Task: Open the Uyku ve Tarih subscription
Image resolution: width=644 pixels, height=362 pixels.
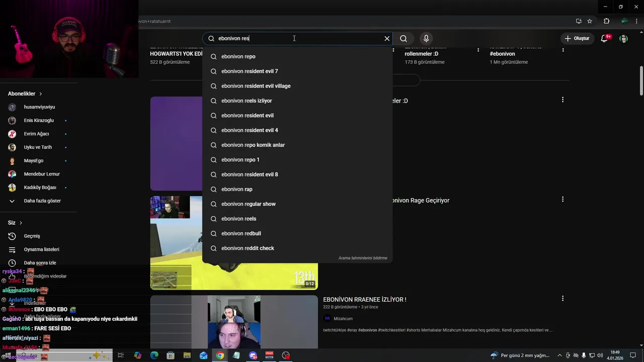Action: tap(38, 147)
